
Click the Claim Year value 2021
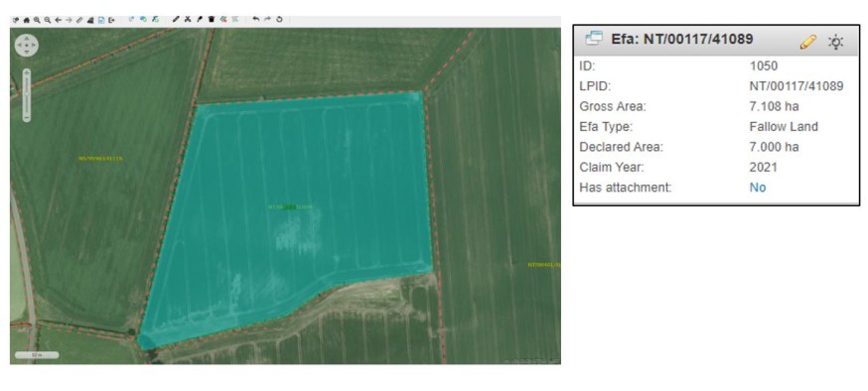(x=764, y=167)
